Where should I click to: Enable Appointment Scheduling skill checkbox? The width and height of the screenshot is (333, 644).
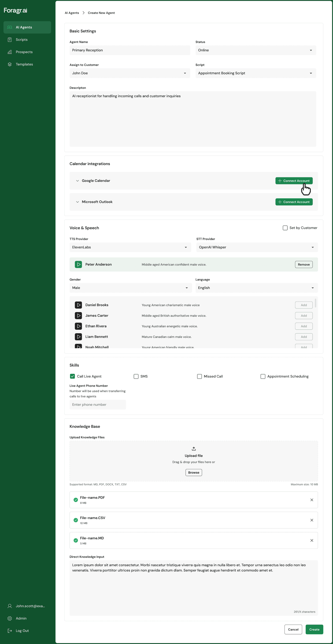(x=263, y=376)
